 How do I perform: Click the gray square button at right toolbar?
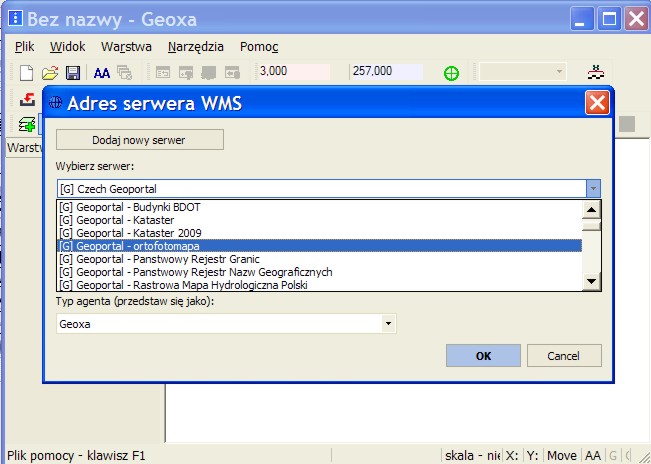tap(627, 124)
